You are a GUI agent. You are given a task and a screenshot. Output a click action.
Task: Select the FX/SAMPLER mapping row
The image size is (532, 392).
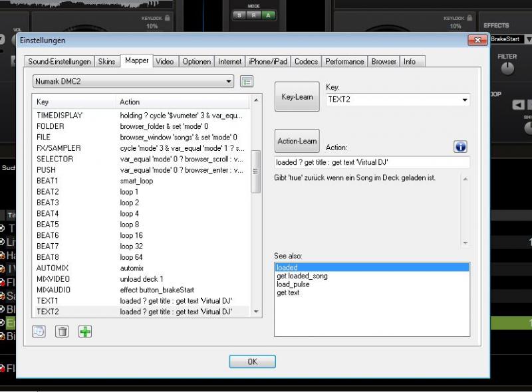tap(141, 148)
